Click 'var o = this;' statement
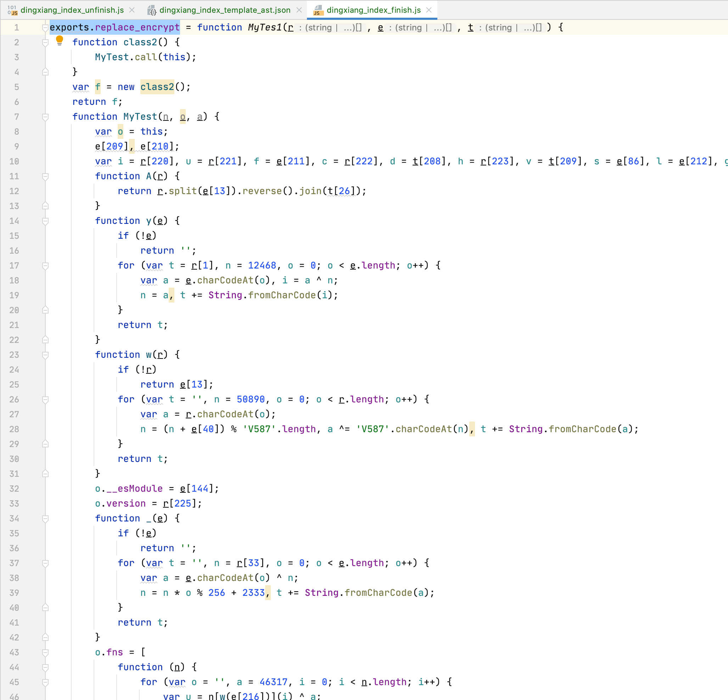 coord(131,131)
